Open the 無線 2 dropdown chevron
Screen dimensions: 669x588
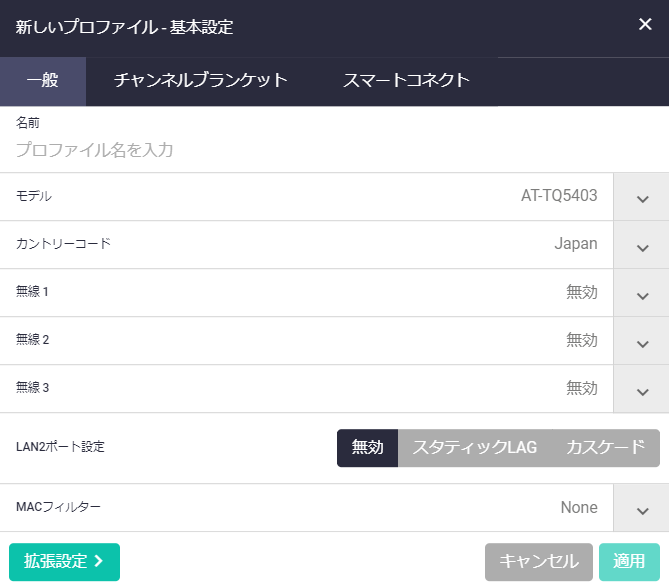642,341
